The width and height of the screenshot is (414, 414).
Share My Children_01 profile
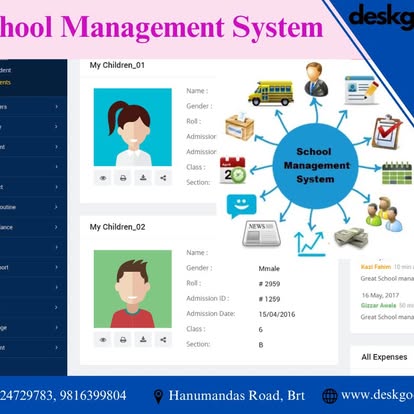[163, 178]
